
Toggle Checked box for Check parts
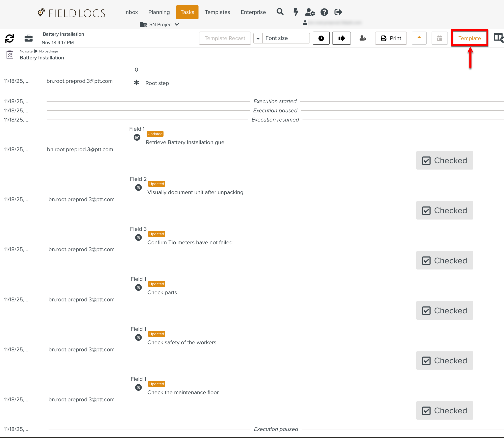(444, 311)
